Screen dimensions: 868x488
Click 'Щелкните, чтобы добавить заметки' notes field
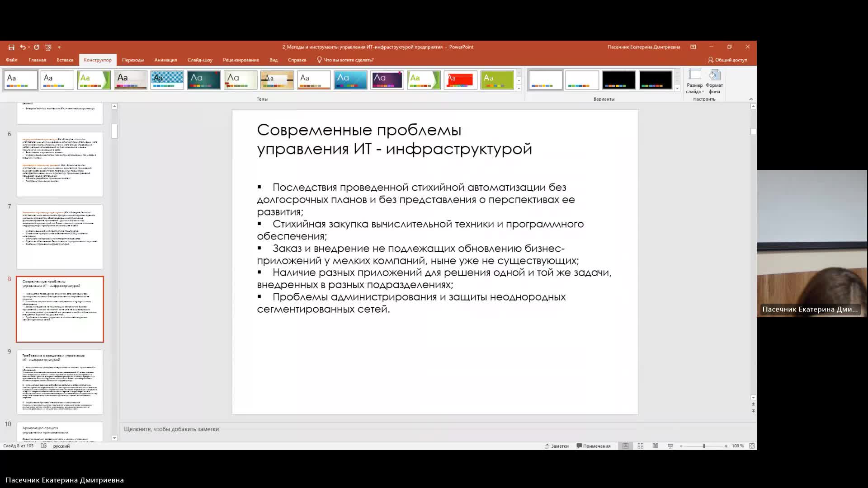[171, 429]
